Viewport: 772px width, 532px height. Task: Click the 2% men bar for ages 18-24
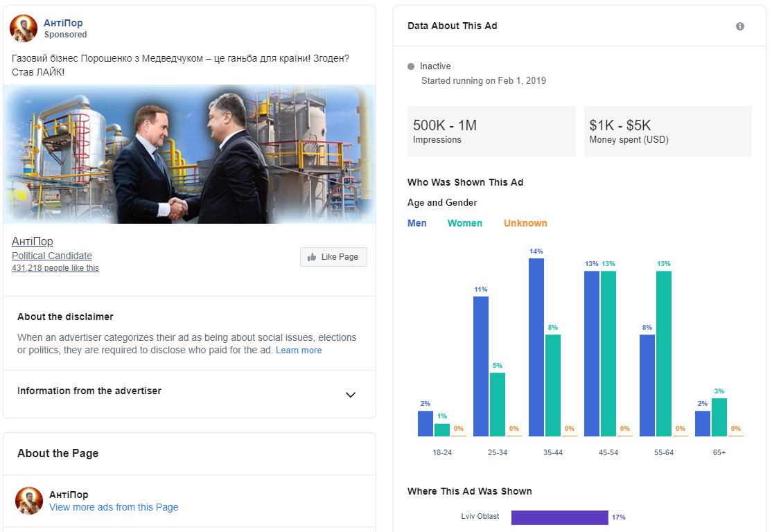click(426, 424)
